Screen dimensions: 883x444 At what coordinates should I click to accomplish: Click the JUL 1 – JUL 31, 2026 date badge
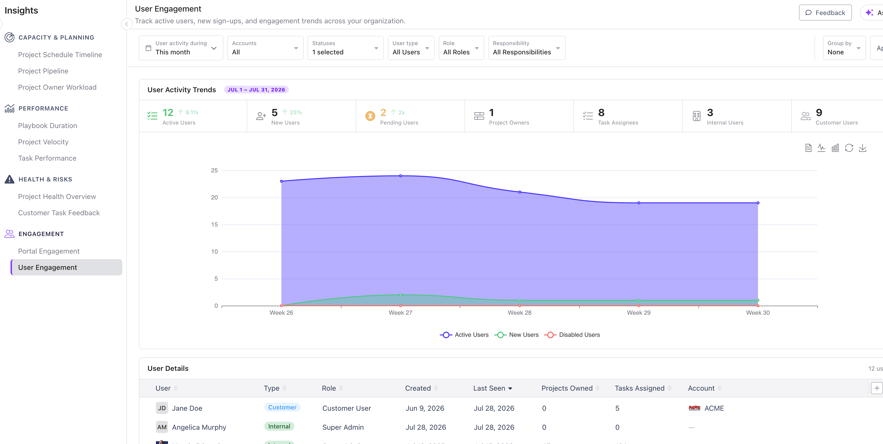click(257, 90)
